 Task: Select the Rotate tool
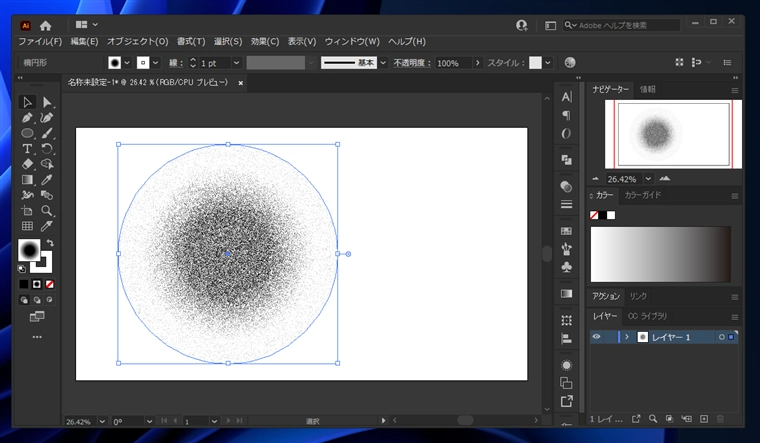point(47,148)
